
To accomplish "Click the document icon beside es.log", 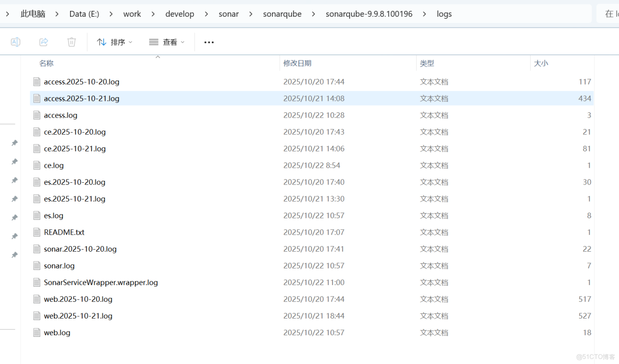I will coord(37,215).
